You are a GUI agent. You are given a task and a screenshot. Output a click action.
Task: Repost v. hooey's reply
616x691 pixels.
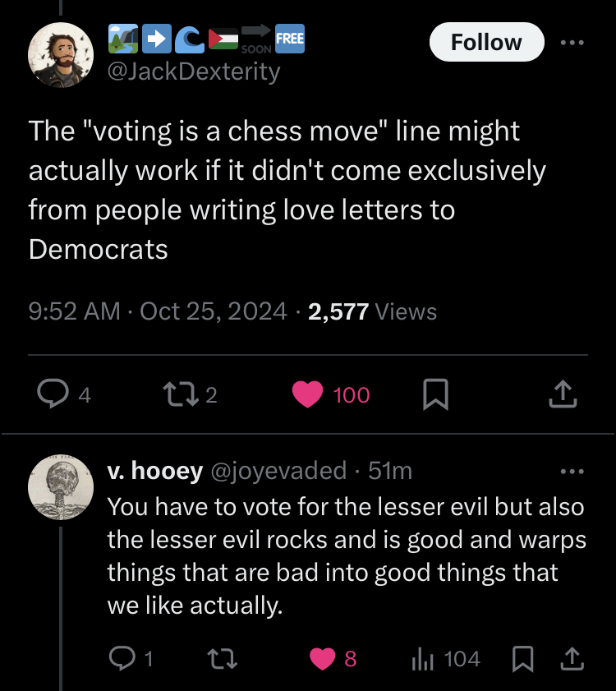click(x=223, y=658)
